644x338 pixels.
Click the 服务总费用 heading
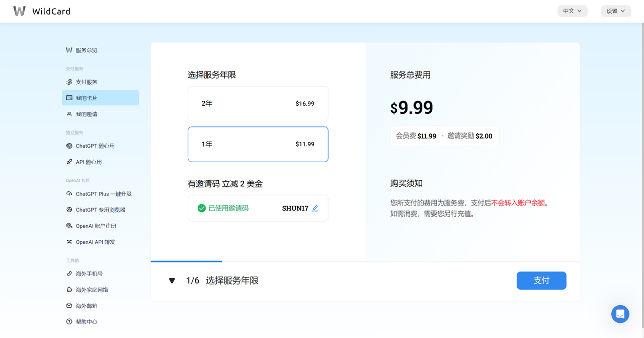[x=411, y=75]
